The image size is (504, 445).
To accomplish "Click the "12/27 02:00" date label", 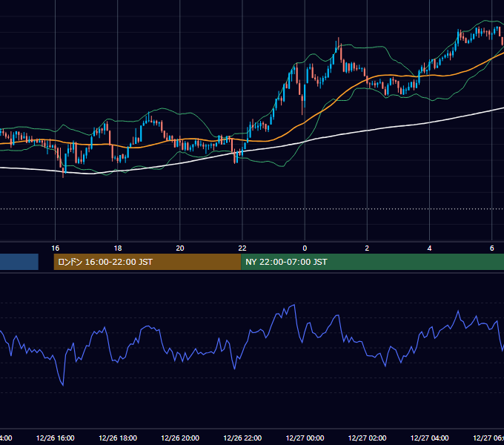I will (367, 438).
